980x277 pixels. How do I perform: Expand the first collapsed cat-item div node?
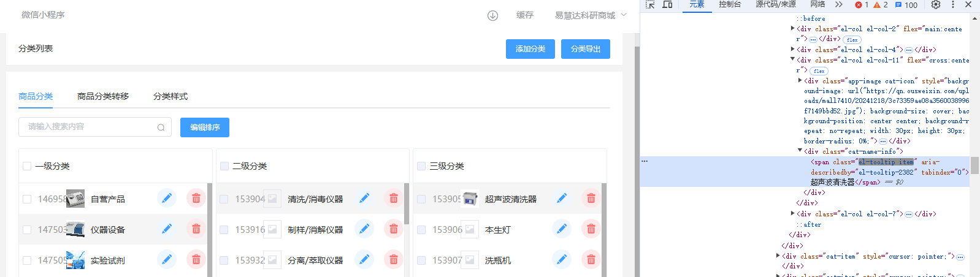click(778, 256)
